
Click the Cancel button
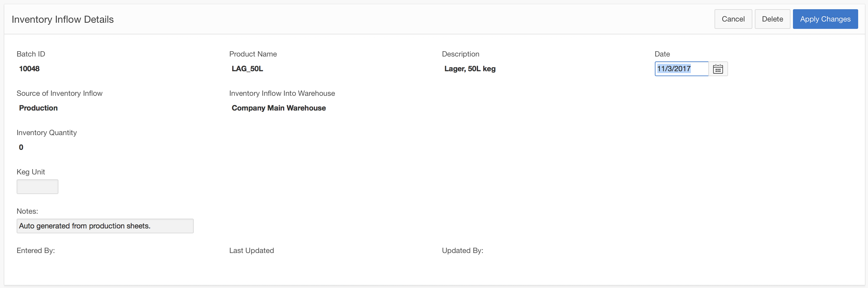[x=733, y=19]
